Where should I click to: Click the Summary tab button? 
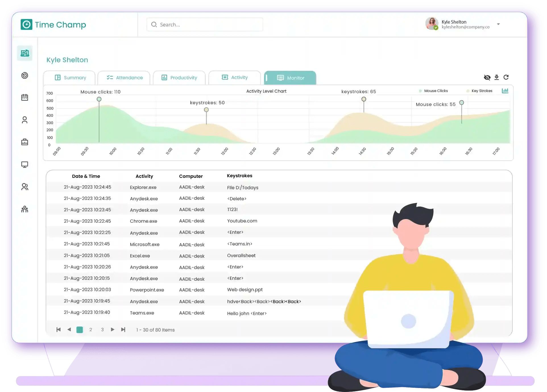[x=69, y=78]
